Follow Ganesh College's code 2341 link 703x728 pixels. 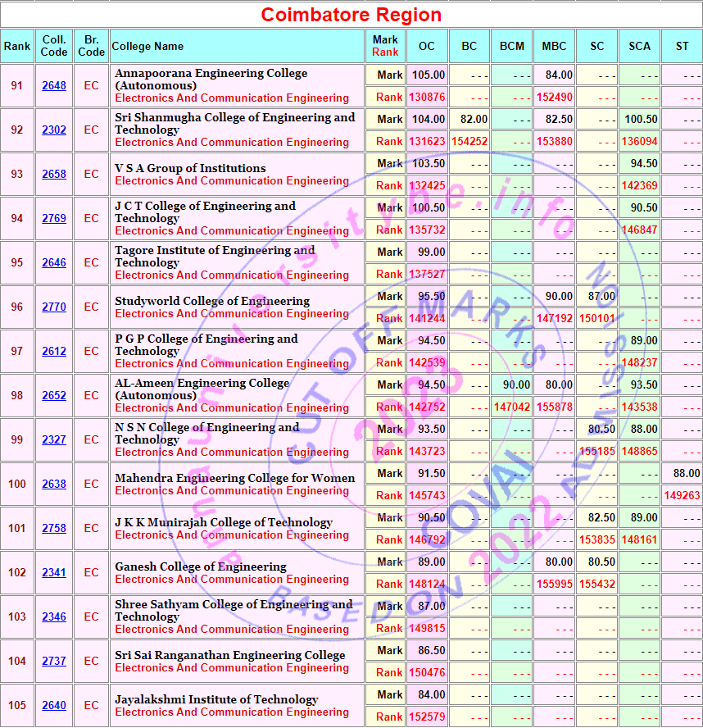(x=54, y=573)
